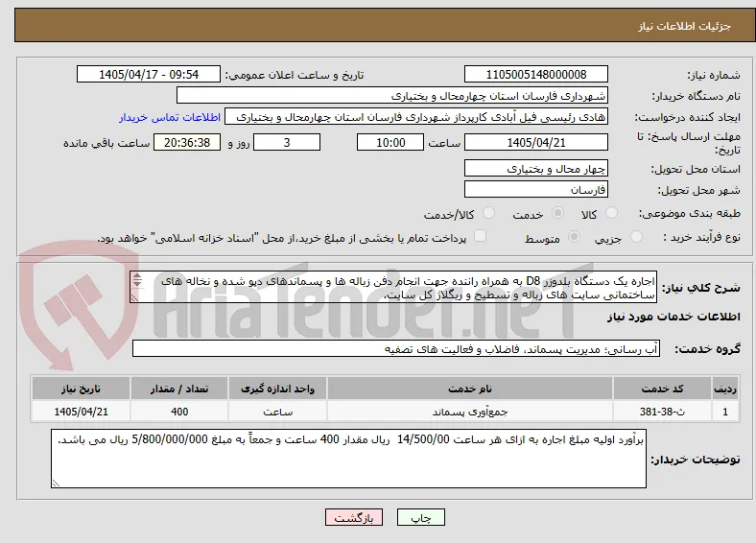Select the خدمت radio button
Image resolution: width=756 pixels, height=543 pixels.
(x=557, y=213)
